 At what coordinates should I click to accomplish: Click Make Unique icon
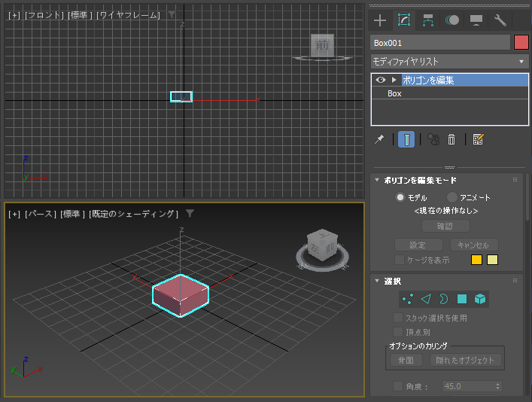pyautogui.click(x=433, y=139)
